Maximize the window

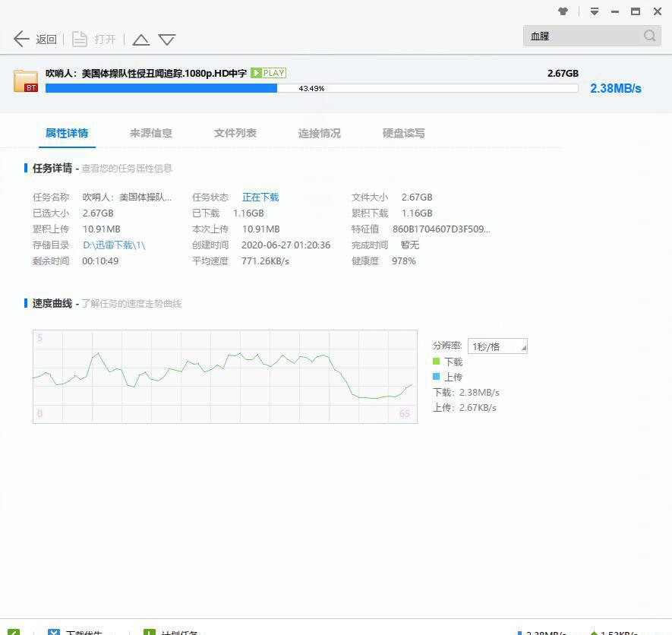pos(636,11)
